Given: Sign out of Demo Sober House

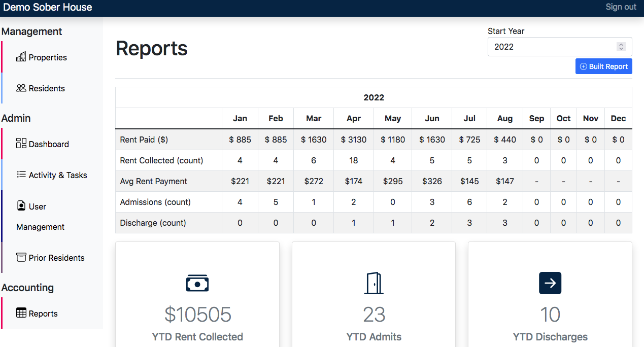Looking at the screenshot, I should (x=621, y=7).
